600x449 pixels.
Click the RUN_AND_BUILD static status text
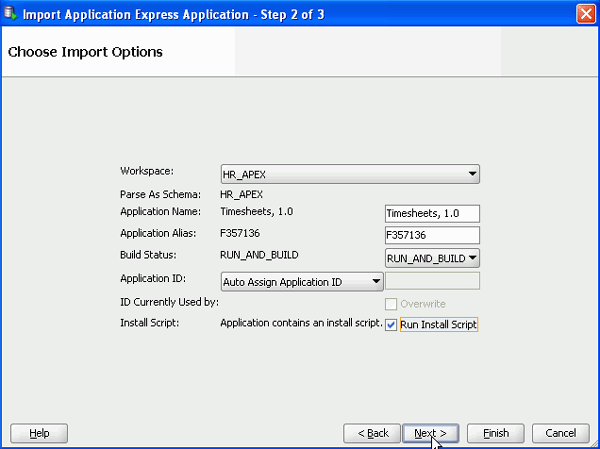[259, 255]
